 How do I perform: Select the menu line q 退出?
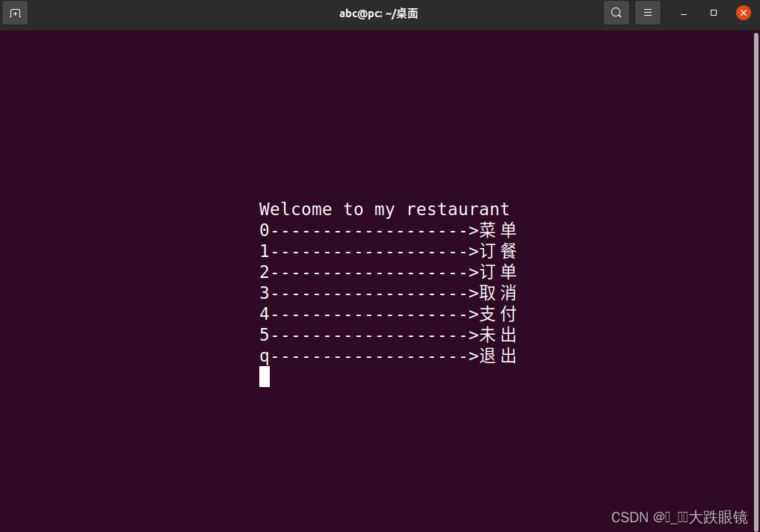tap(388, 356)
